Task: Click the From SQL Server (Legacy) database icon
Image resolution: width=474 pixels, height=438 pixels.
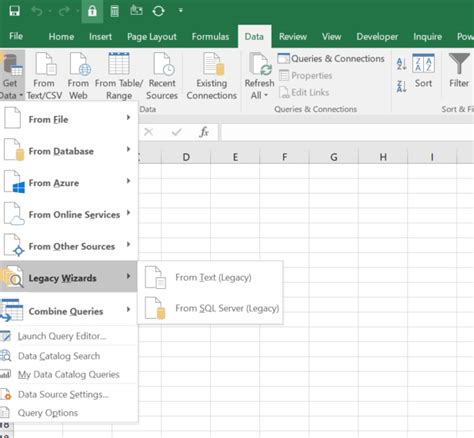Action: (155, 308)
